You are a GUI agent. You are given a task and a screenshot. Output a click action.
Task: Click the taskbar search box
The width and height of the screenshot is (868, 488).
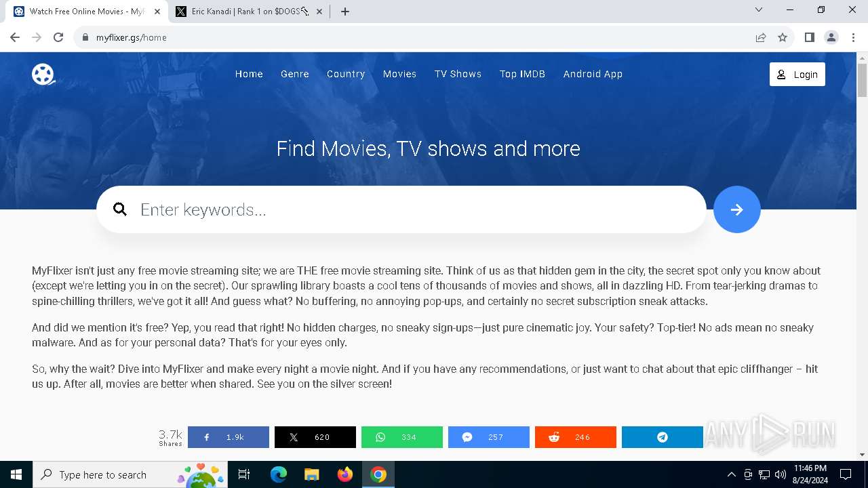(131, 474)
